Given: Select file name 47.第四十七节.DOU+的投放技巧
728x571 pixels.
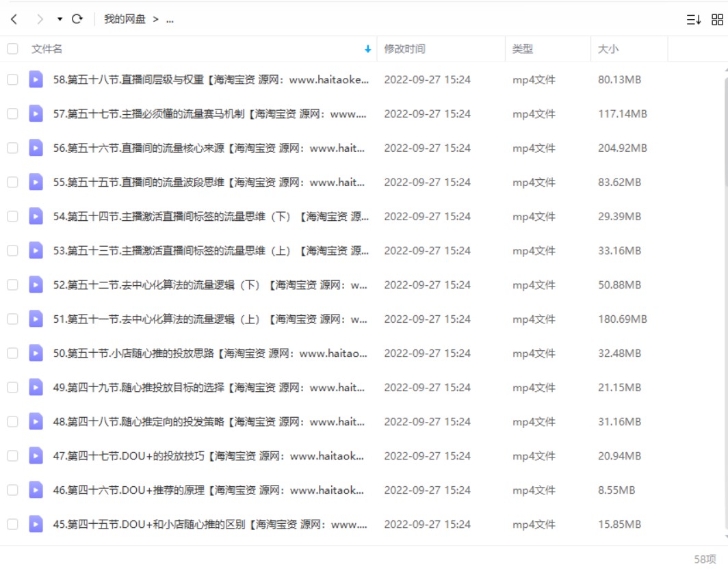Looking at the screenshot, I should [x=209, y=456].
